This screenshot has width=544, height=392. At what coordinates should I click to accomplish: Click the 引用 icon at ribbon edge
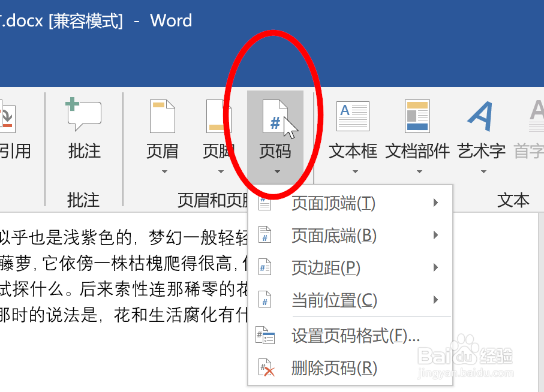tap(7, 116)
